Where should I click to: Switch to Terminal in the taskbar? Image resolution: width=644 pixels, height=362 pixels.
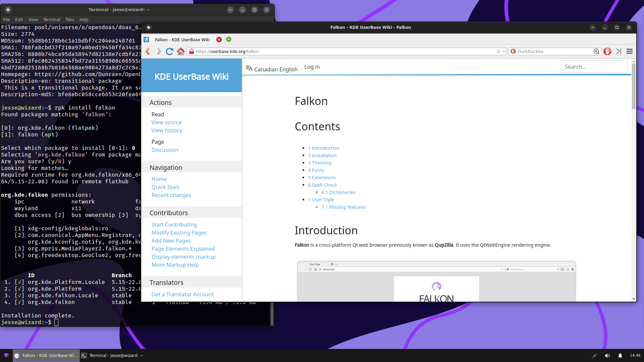[x=113, y=356]
